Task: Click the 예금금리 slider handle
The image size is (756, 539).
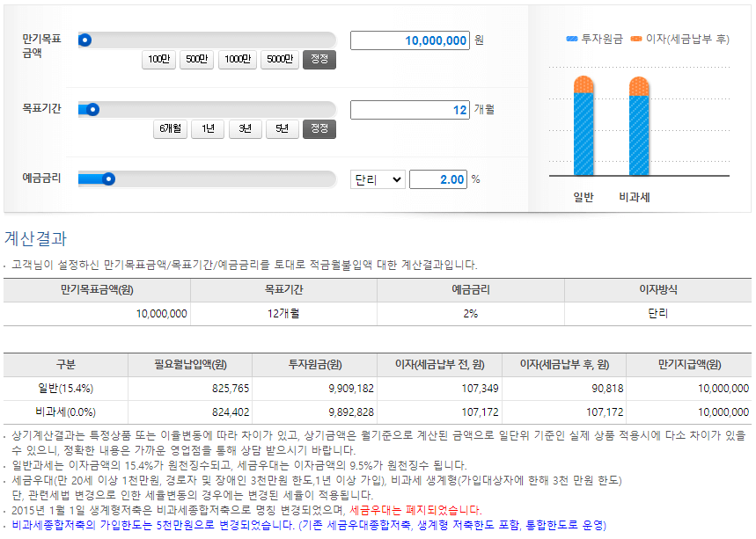Action: coord(107,178)
